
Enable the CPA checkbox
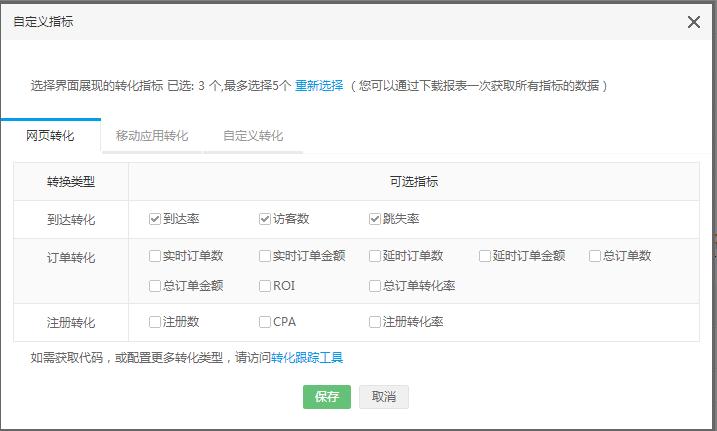(x=265, y=323)
